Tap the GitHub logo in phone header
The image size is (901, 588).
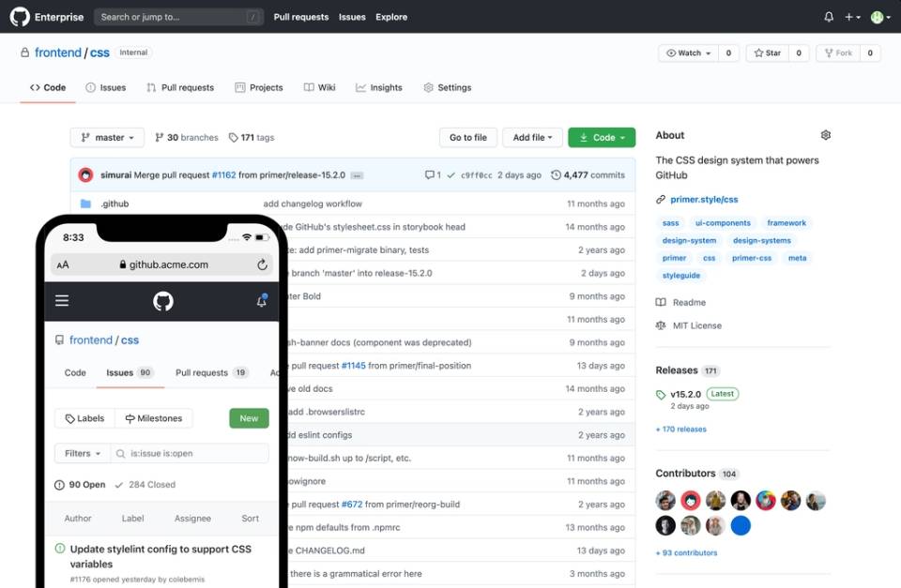click(163, 301)
